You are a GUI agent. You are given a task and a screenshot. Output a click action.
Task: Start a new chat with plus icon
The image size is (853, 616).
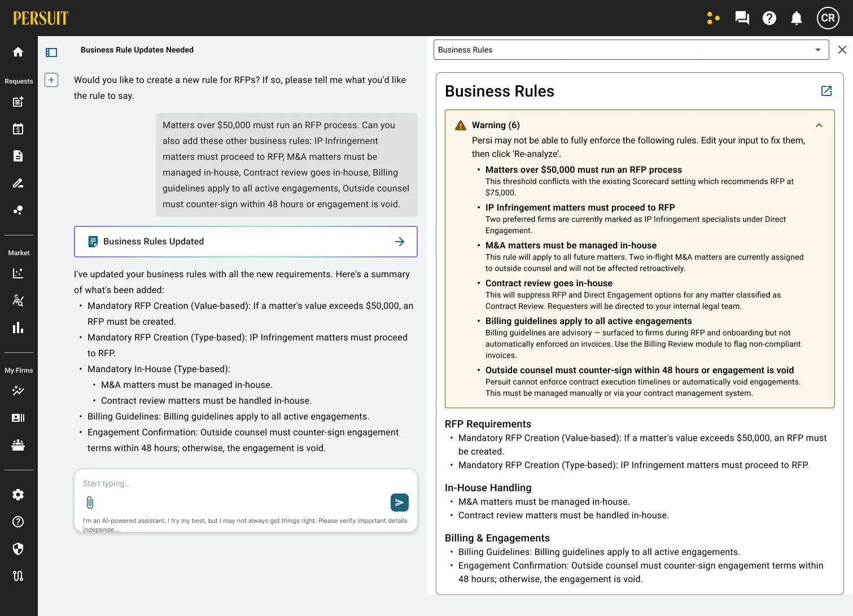coord(51,80)
